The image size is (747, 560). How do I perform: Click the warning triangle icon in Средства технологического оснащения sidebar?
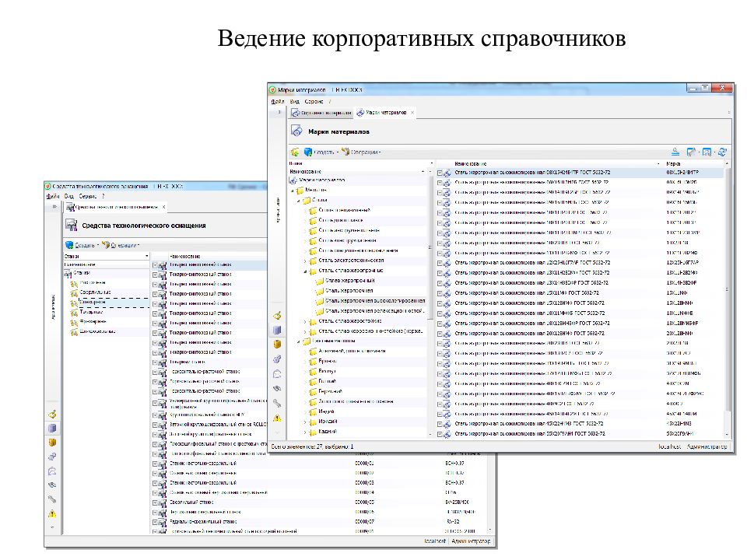tap(52, 513)
